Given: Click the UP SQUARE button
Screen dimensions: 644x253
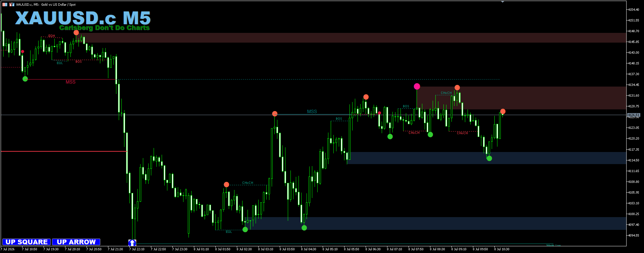Looking at the screenshot, I should point(26,242).
